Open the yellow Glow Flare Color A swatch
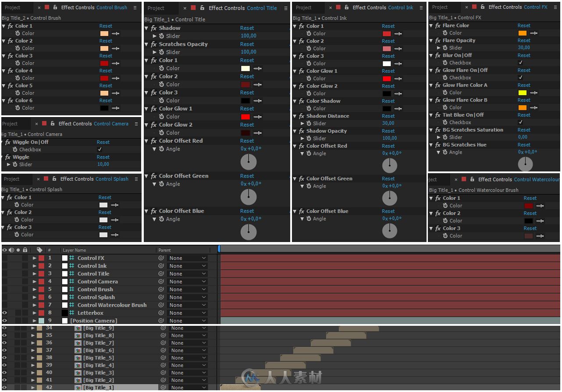This screenshot has width=562, height=392. point(522,93)
